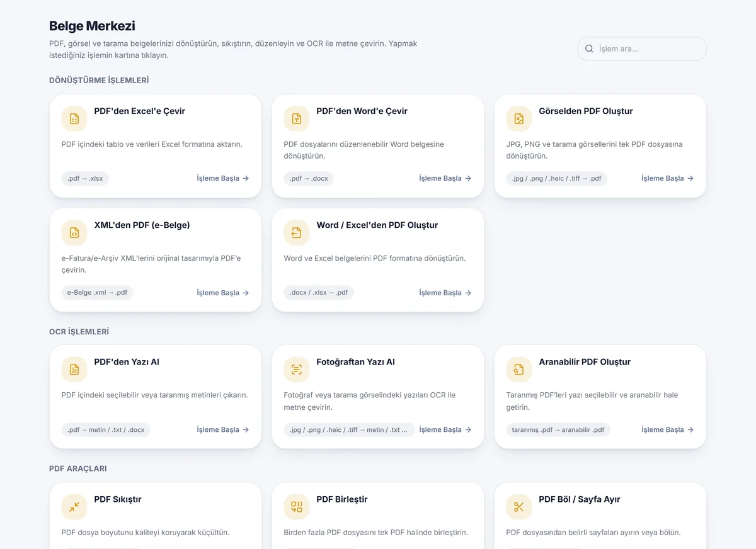This screenshot has height=549, width=756.
Task: Start XML'den PDF via İşleme Başla
Action: pyautogui.click(x=223, y=293)
